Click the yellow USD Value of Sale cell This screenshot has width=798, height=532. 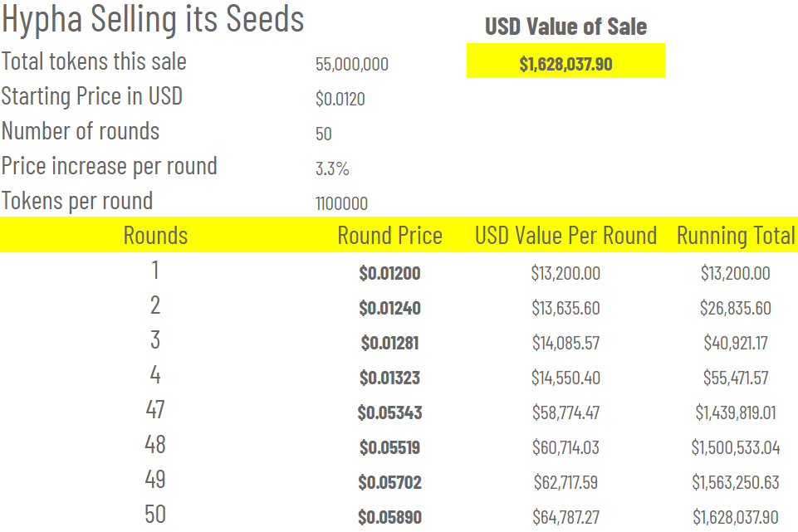coord(565,63)
